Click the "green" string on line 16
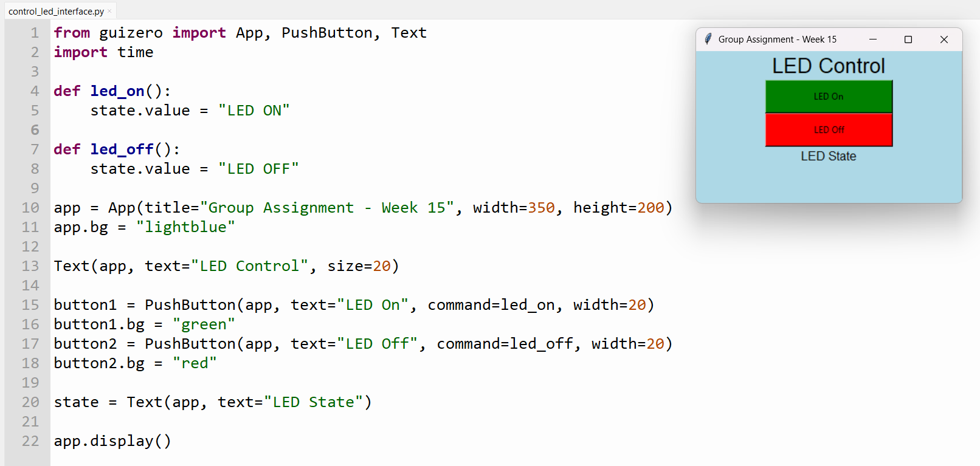Image resolution: width=980 pixels, height=466 pixels. tap(204, 324)
